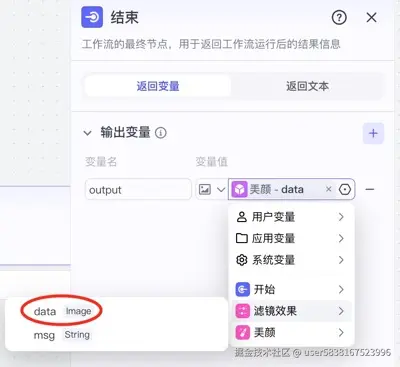This screenshot has width=400, height=367.
Task: Open the image type dropdown
Action: click(x=221, y=190)
